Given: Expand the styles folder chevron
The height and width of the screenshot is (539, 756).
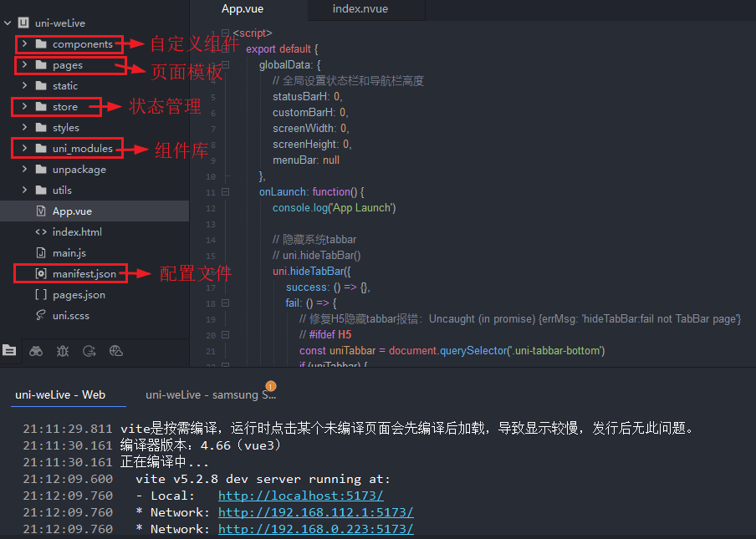Looking at the screenshot, I should 24,127.
